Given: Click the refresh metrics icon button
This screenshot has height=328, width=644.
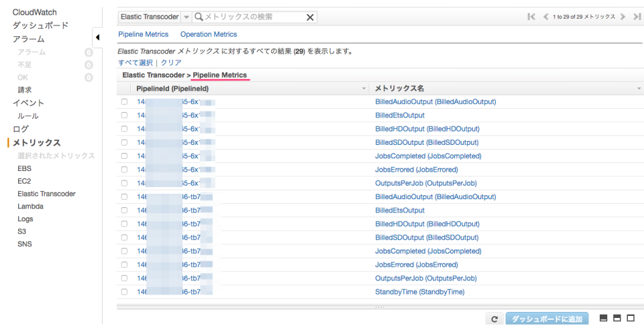Looking at the screenshot, I should click(x=494, y=319).
